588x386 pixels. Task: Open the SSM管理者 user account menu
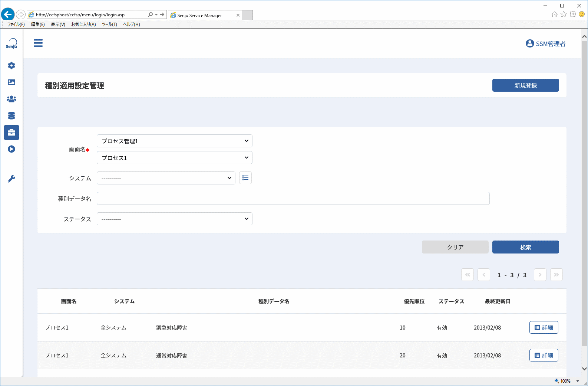click(x=545, y=44)
